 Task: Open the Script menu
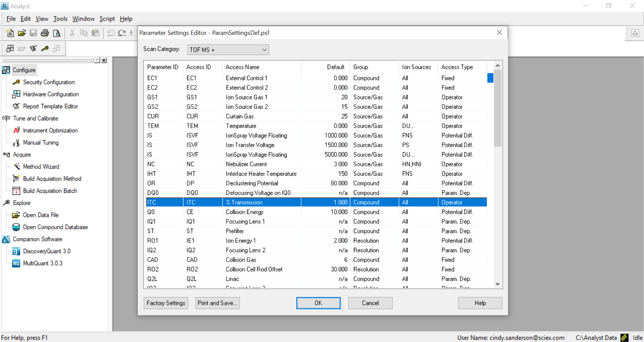(x=107, y=19)
